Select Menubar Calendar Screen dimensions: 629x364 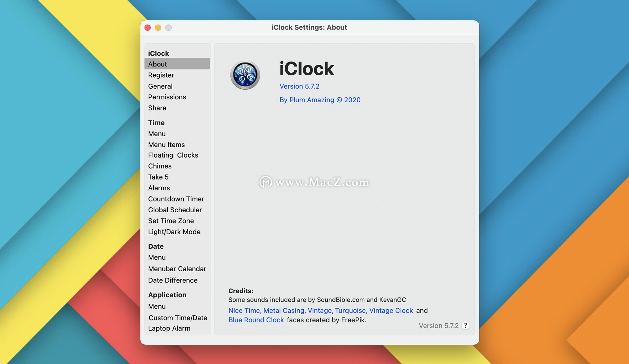click(x=177, y=269)
